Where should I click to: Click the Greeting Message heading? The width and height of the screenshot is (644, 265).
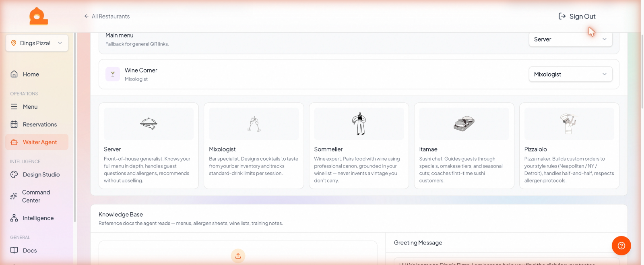click(x=418, y=242)
